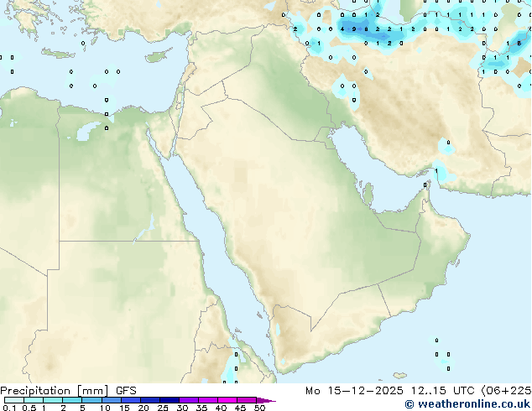Select the 40–45 mm magenta swatch
The width and height of the screenshot is (532, 411).
[x=227, y=400]
